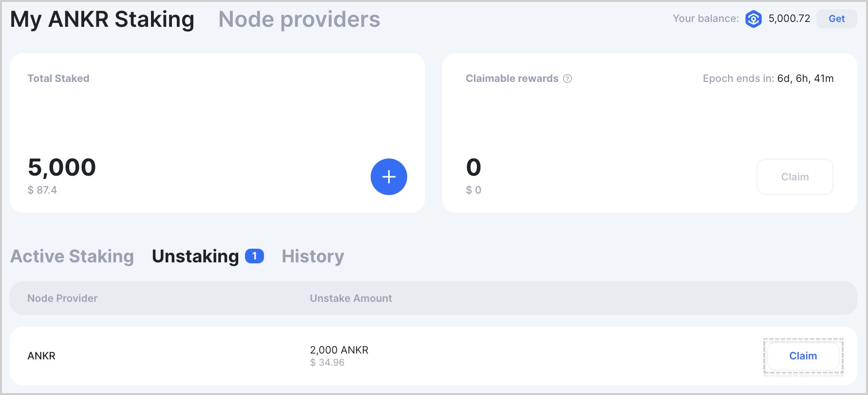The height and width of the screenshot is (395, 868).
Task: Select the My ANKR Staking tab
Action: coord(102,20)
